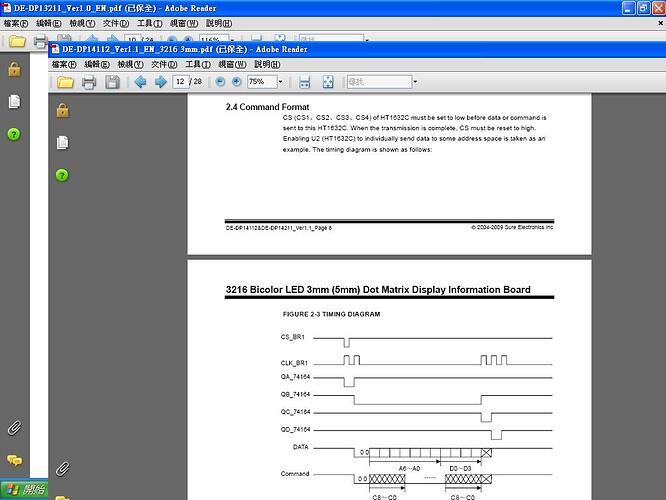Open 檔案(F) menu in front window
666x500 pixels.
[64, 65]
